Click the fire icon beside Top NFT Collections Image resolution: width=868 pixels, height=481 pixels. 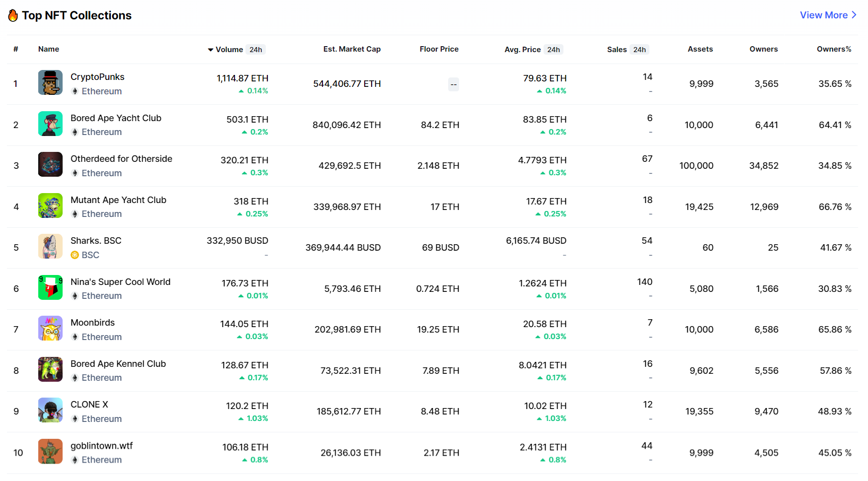[x=13, y=16]
